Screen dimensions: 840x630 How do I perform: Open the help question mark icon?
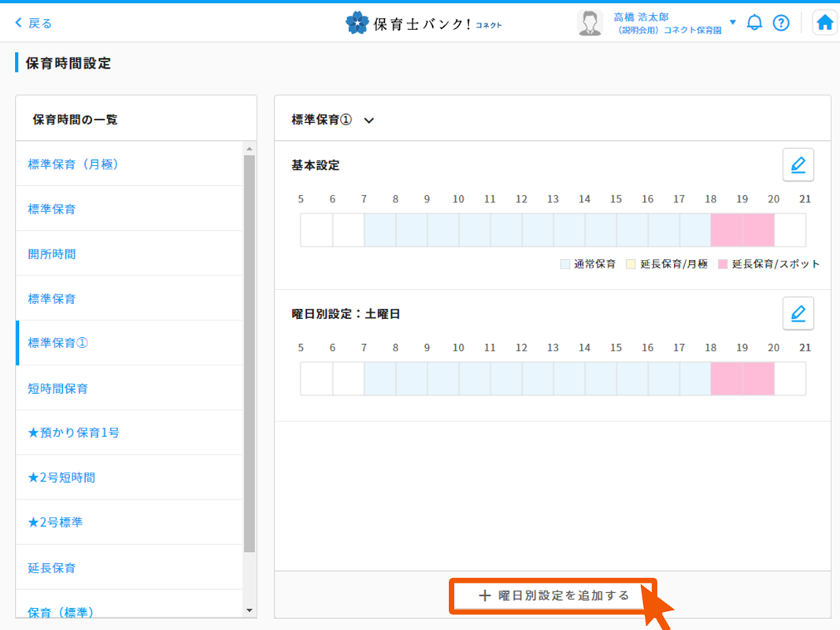pyautogui.click(x=780, y=23)
